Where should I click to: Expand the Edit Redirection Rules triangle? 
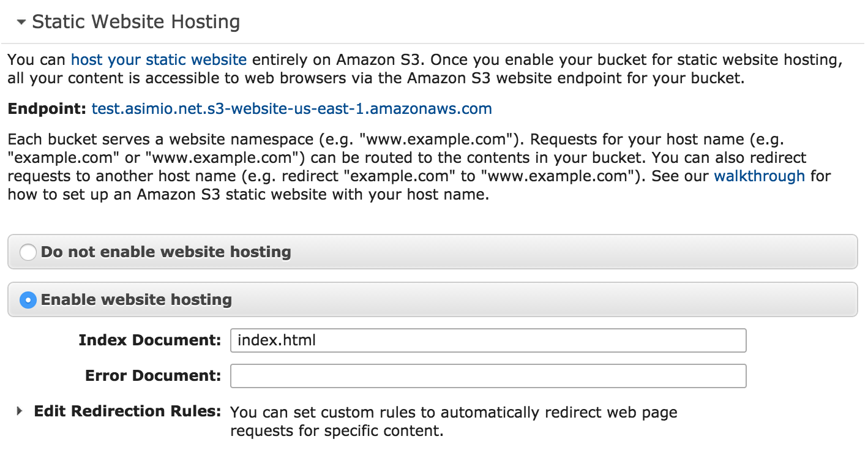tap(20, 411)
